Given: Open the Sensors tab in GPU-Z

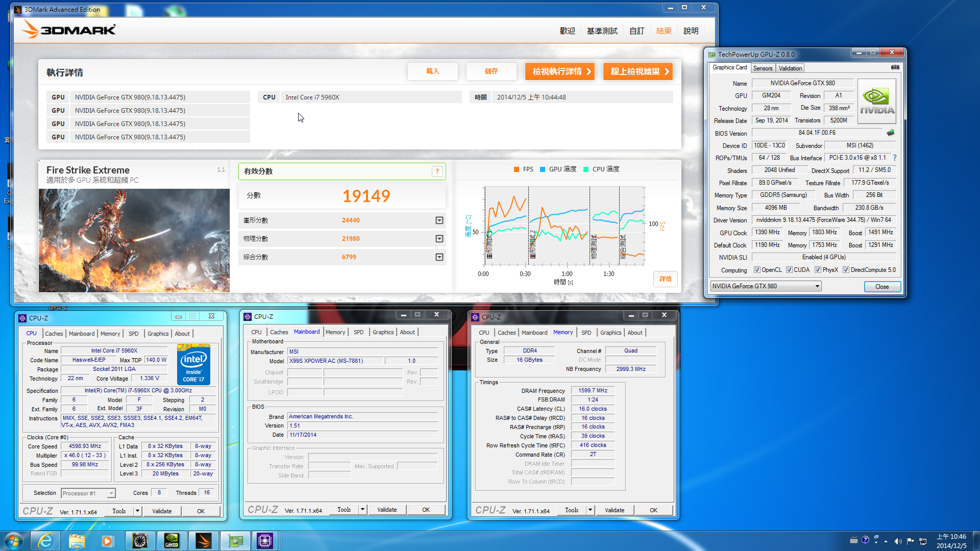Looking at the screenshot, I should pyautogui.click(x=763, y=68).
